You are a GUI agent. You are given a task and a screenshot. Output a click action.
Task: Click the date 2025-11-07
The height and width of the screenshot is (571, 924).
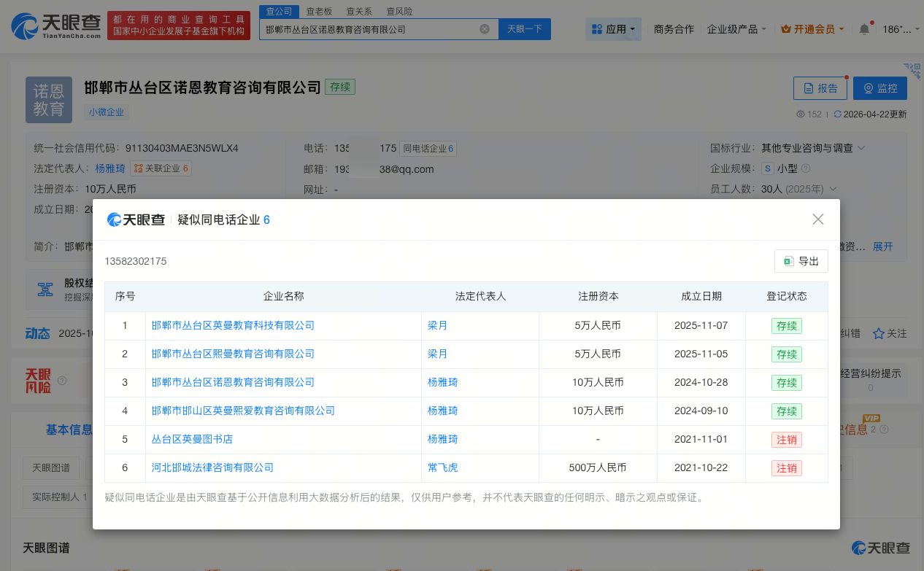pyautogui.click(x=701, y=325)
